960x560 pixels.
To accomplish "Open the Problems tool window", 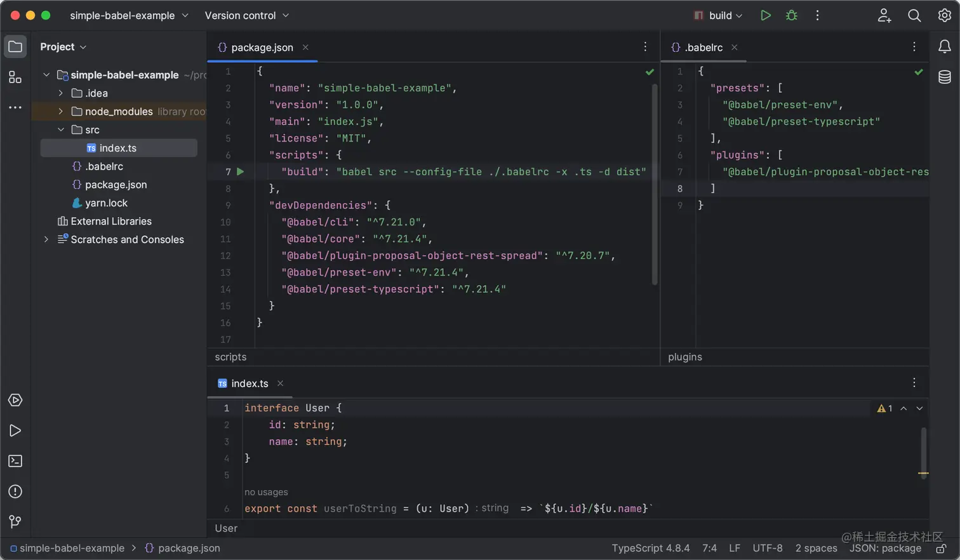I will 15,492.
